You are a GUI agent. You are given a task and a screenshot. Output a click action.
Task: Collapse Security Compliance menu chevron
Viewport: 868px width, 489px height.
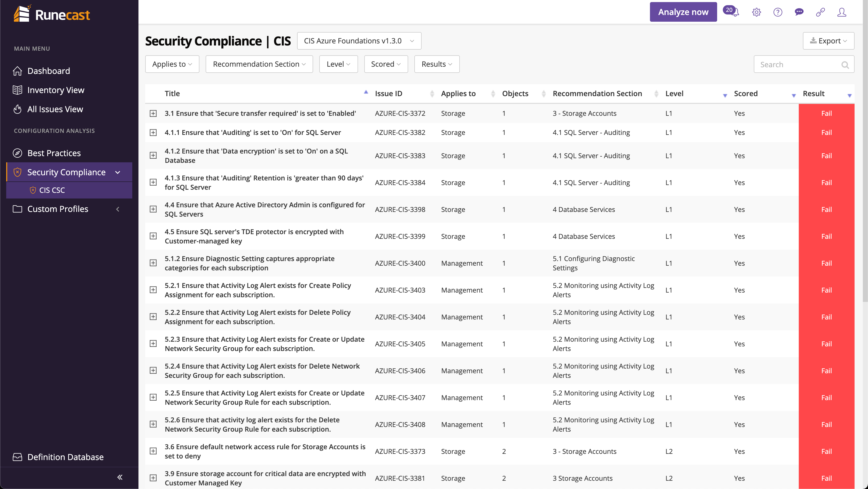coord(118,173)
